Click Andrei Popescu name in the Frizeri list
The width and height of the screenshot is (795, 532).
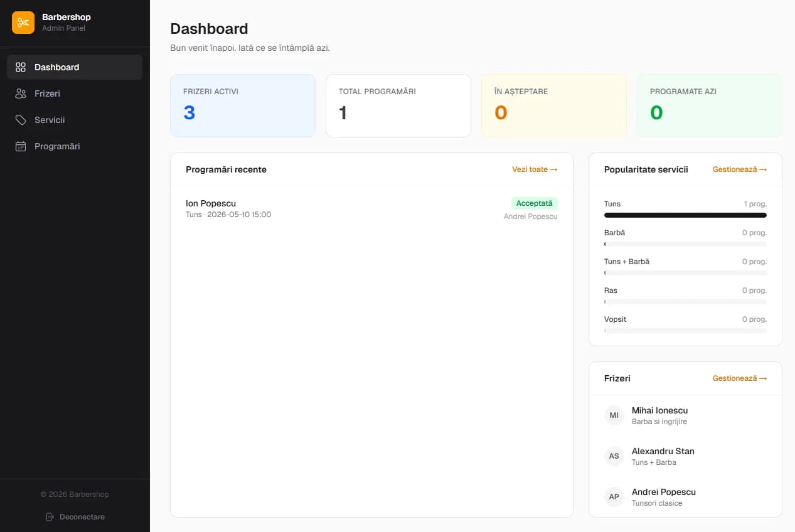tap(664, 492)
